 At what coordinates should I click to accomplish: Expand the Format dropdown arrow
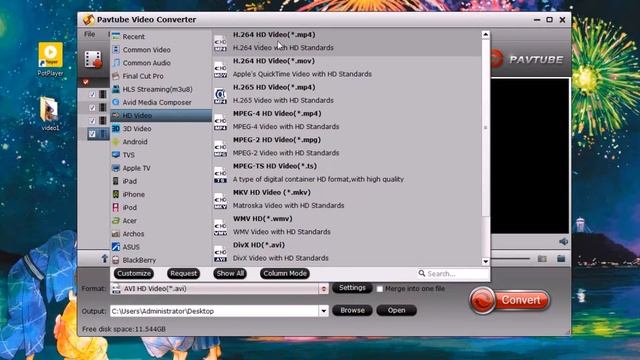tap(324, 289)
